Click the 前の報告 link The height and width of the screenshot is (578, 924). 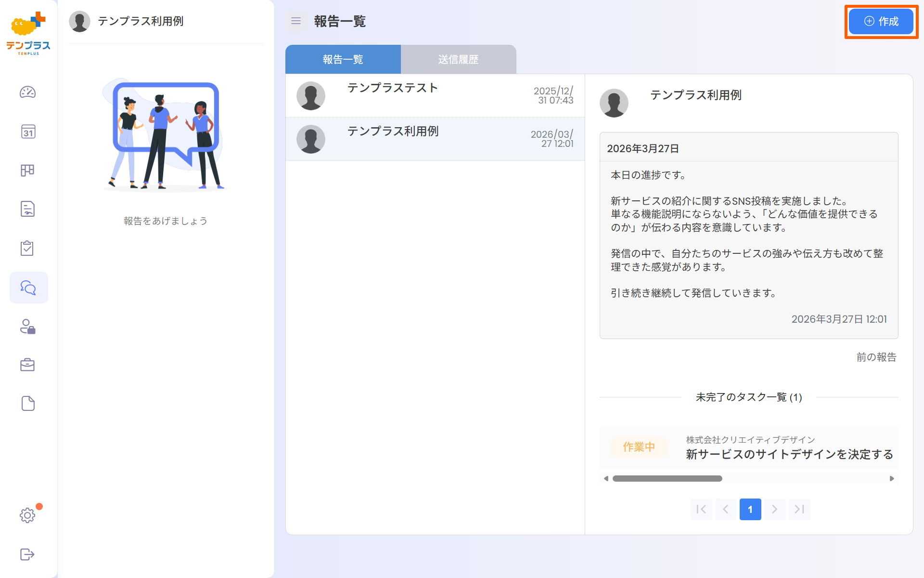(876, 357)
